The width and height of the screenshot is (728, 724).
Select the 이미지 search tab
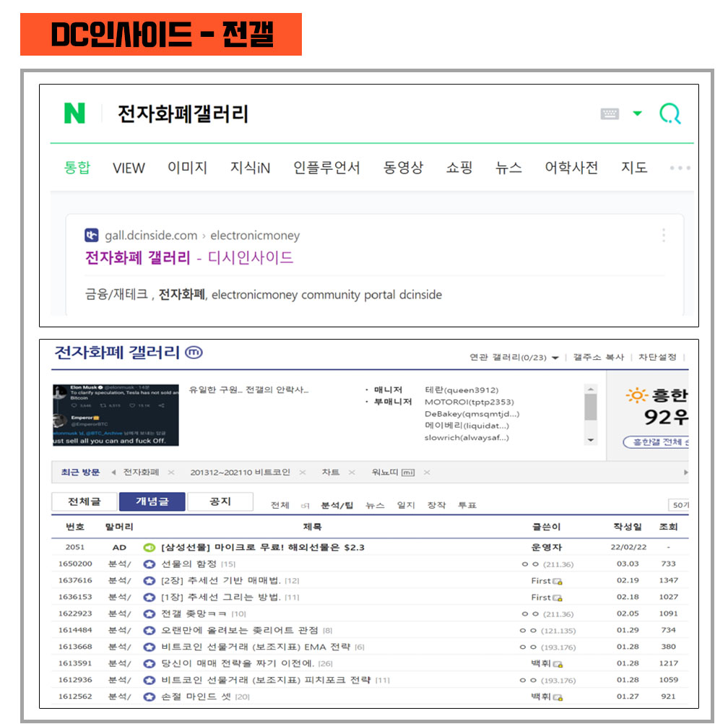[187, 167]
